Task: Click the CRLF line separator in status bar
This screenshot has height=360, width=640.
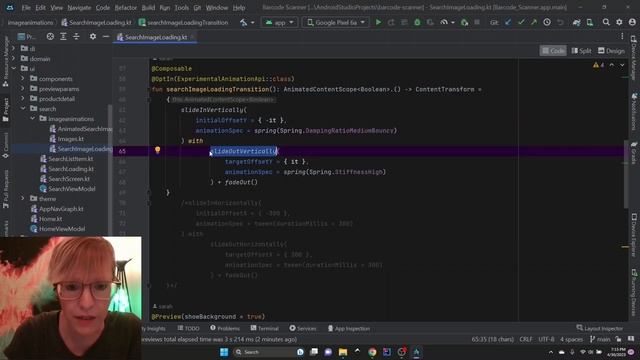Action: [x=526, y=339]
